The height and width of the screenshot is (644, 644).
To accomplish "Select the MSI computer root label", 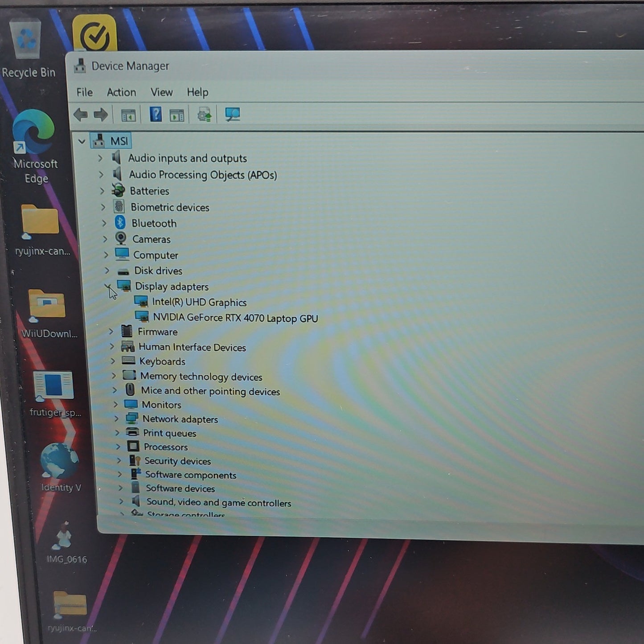I will [119, 141].
